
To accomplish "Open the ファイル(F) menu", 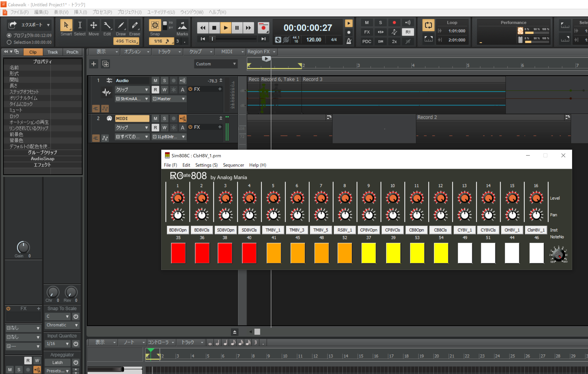I will [19, 12].
